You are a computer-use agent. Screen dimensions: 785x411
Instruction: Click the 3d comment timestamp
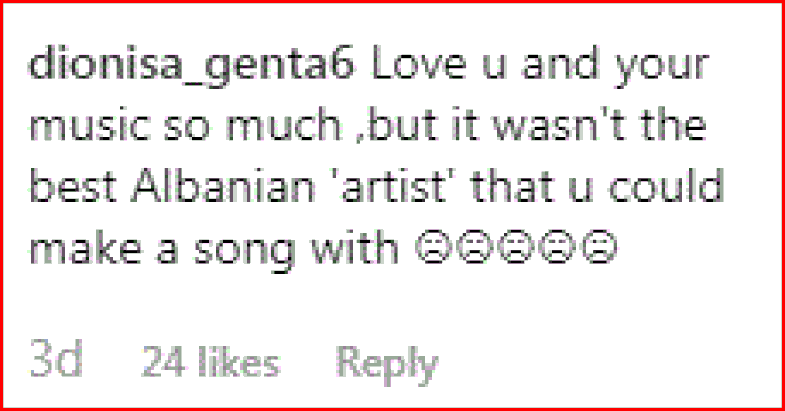coord(56,359)
